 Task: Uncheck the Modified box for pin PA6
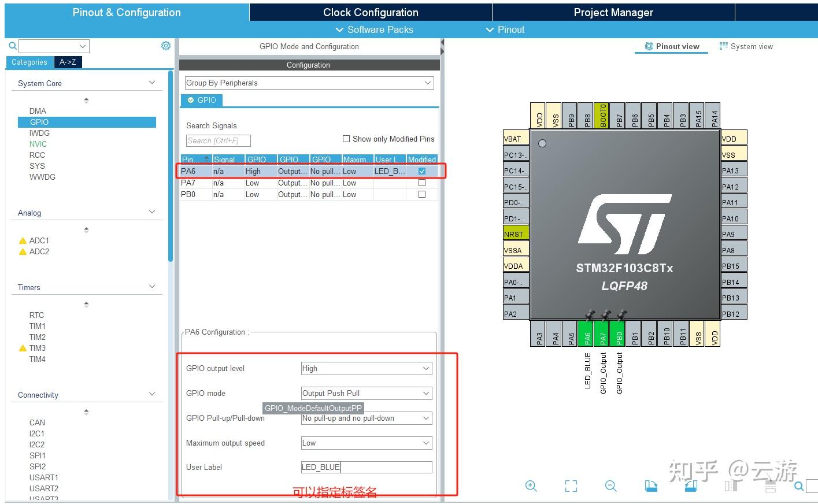[x=421, y=171]
